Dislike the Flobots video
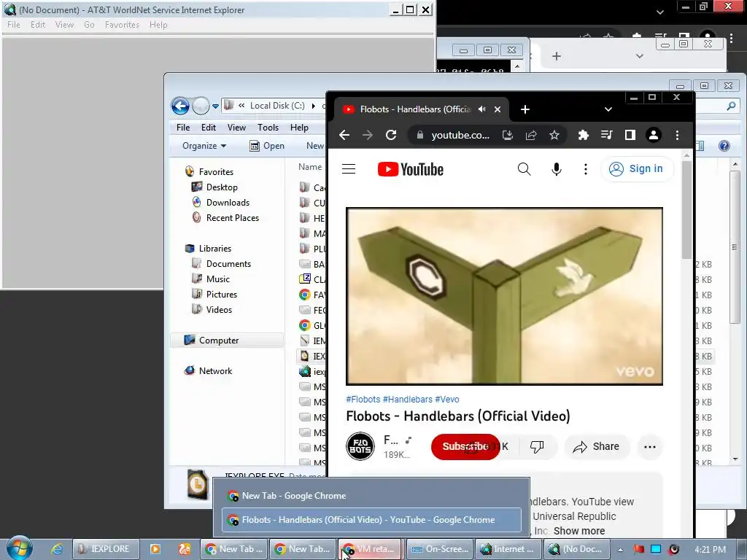747x560 pixels. [537, 447]
